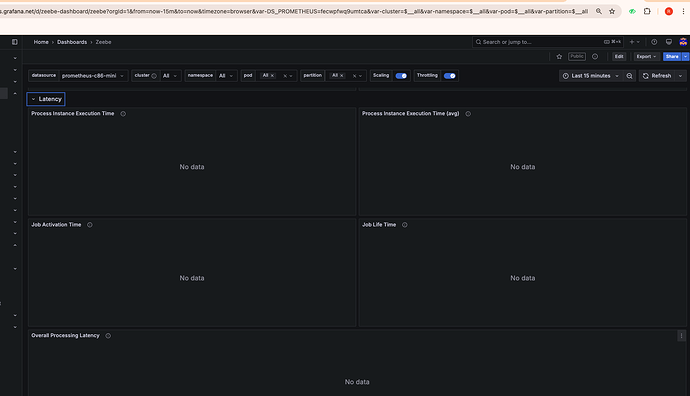Go to Dashboards breadcrumb

72,42
